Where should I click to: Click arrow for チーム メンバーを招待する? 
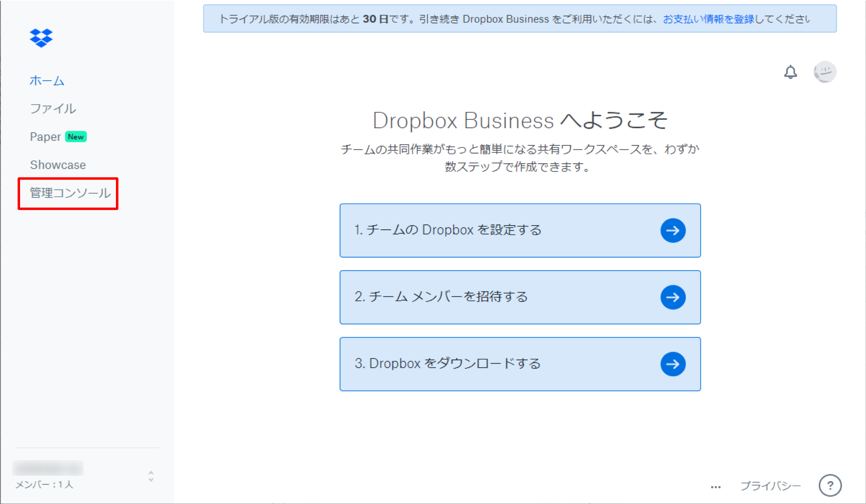(x=673, y=297)
